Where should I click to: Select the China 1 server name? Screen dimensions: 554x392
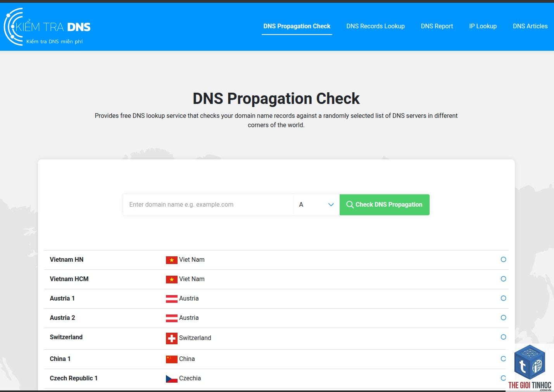(x=60, y=359)
